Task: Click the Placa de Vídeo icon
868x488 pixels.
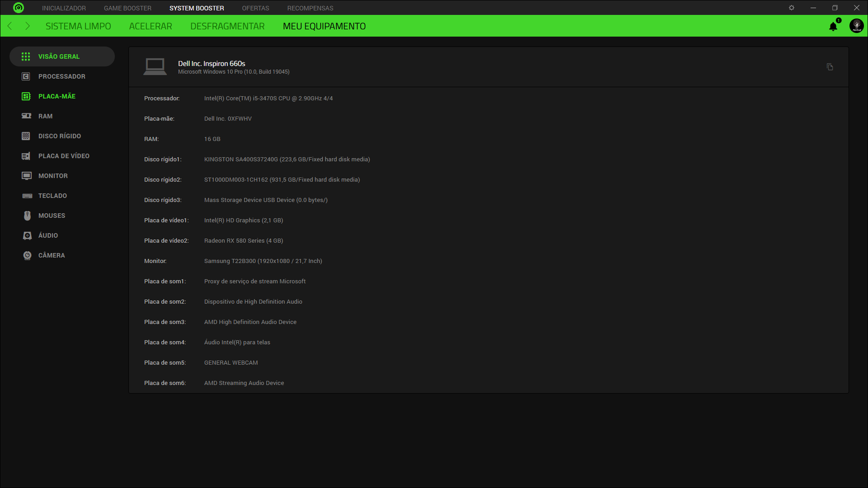Action: [26, 156]
